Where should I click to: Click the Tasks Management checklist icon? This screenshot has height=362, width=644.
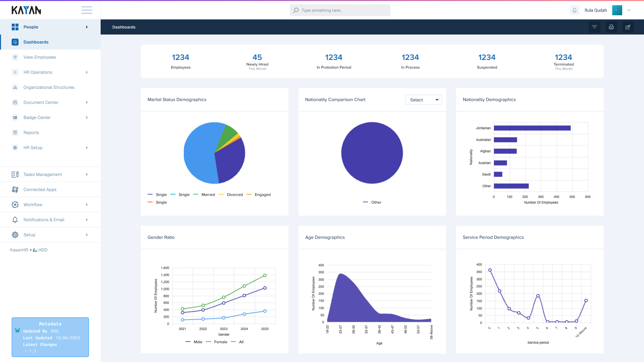click(15, 174)
